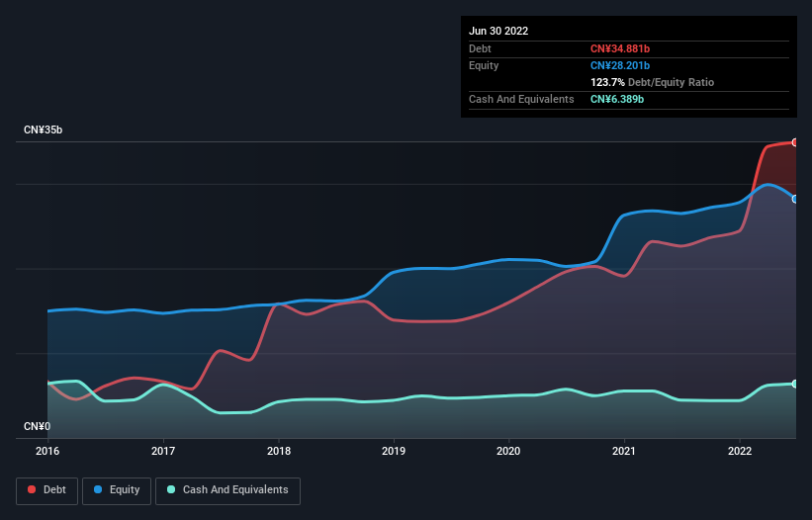Click the 123.7% Debt/Equity Ratio text
Viewport: 812px width, 520px height.
click(652, 82)
